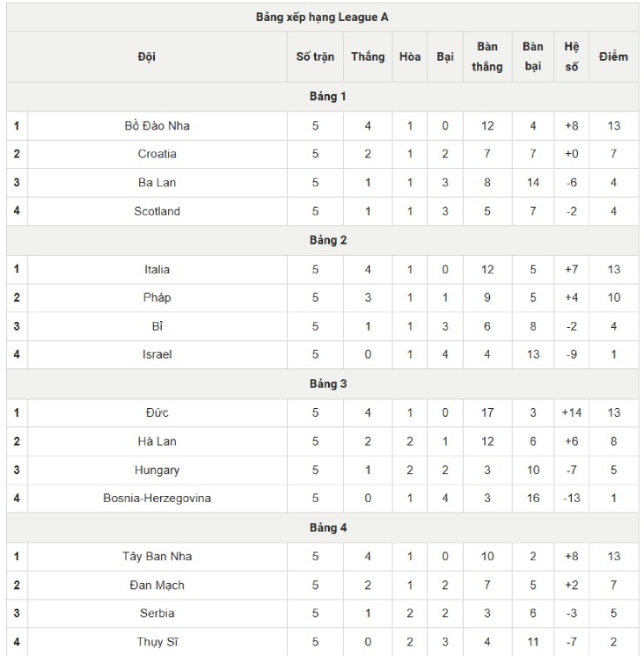Click the Bồ Đào Nha team name
644x656 pixels.
coord(157,125)
